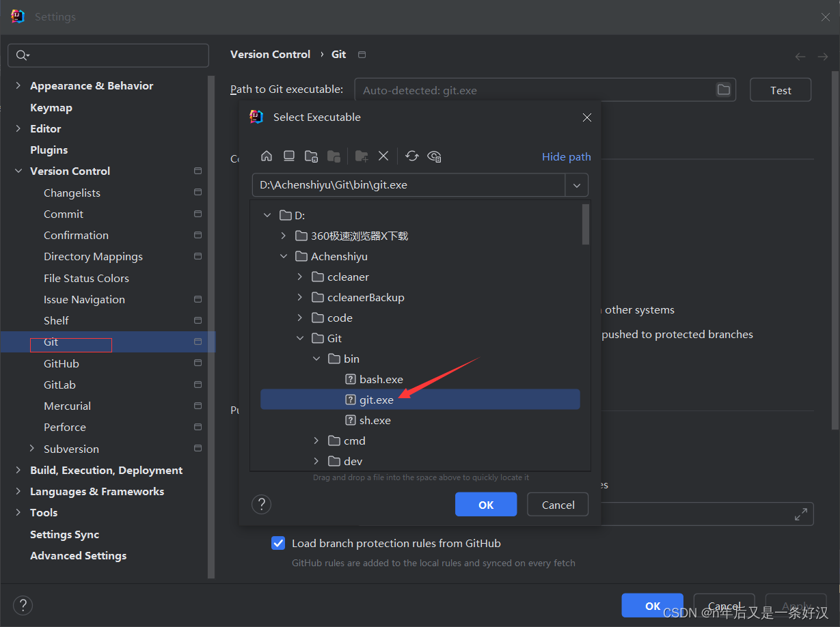This screenshot has width=840, height=627.
Task: Go to home directory in Select Executable
Action: click(267, 156)
